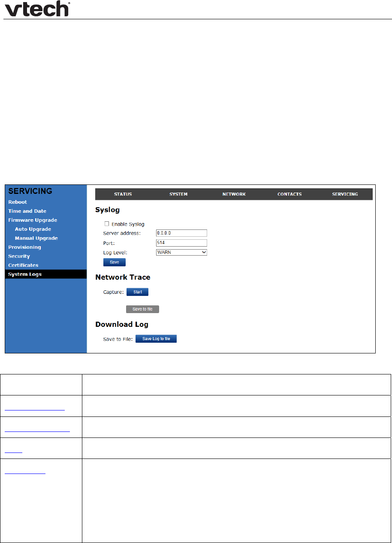This screenshot has height=543, width=392.
Task: Enable the Syslog checkbox
Action: (x=107, y=223)
